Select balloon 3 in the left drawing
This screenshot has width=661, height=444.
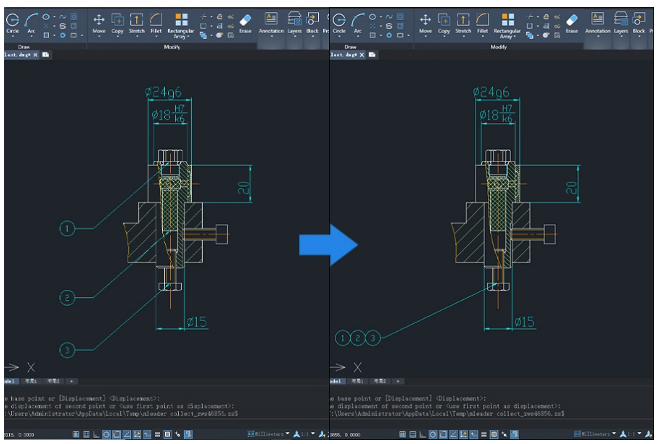[67, 350]
